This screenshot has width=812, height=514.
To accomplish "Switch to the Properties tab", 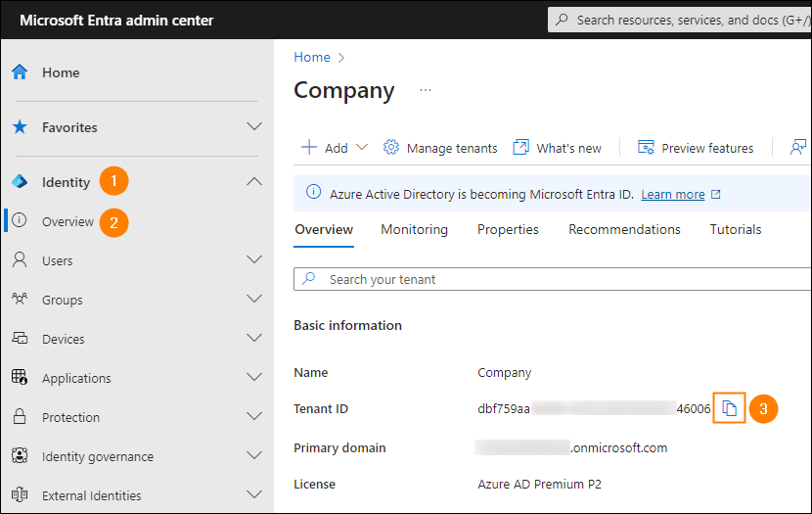I will coord(508,229).
